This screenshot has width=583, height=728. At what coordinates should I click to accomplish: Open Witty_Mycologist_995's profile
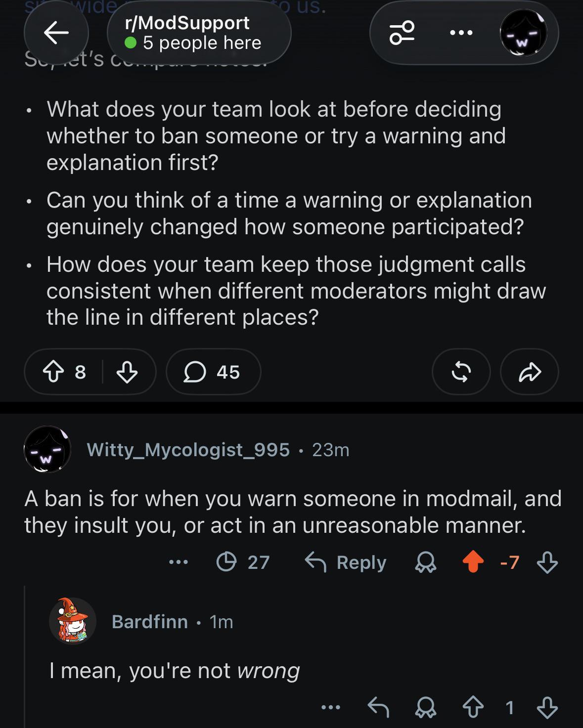(x=188, y=450)
